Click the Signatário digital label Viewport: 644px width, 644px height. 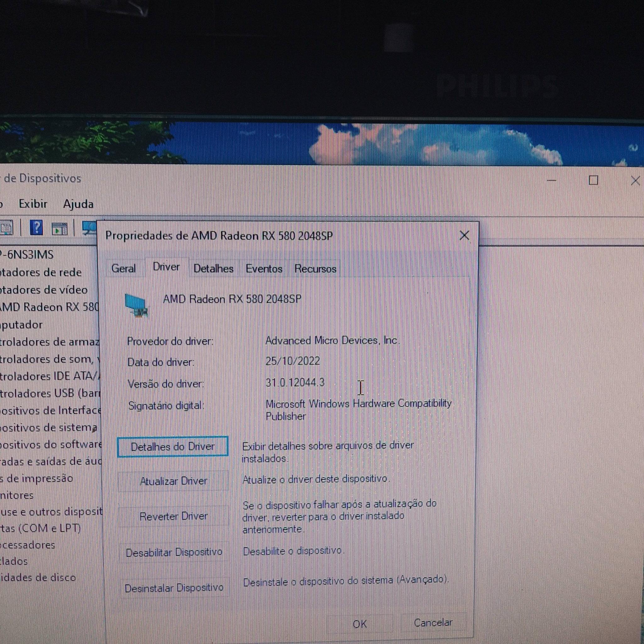click(166, 406)
